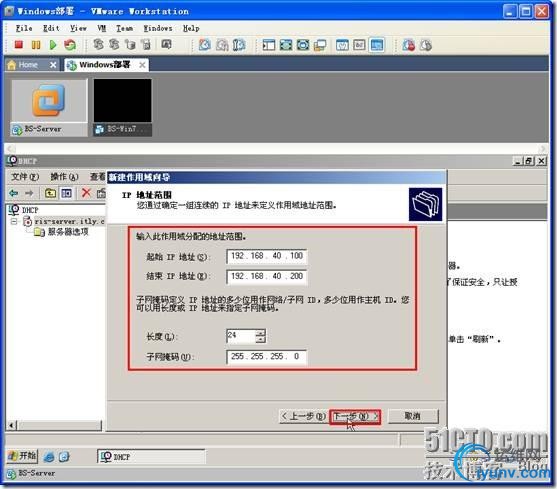557x489 pixels.
Task: Open the Edit menu
Action: coord(51,28)
